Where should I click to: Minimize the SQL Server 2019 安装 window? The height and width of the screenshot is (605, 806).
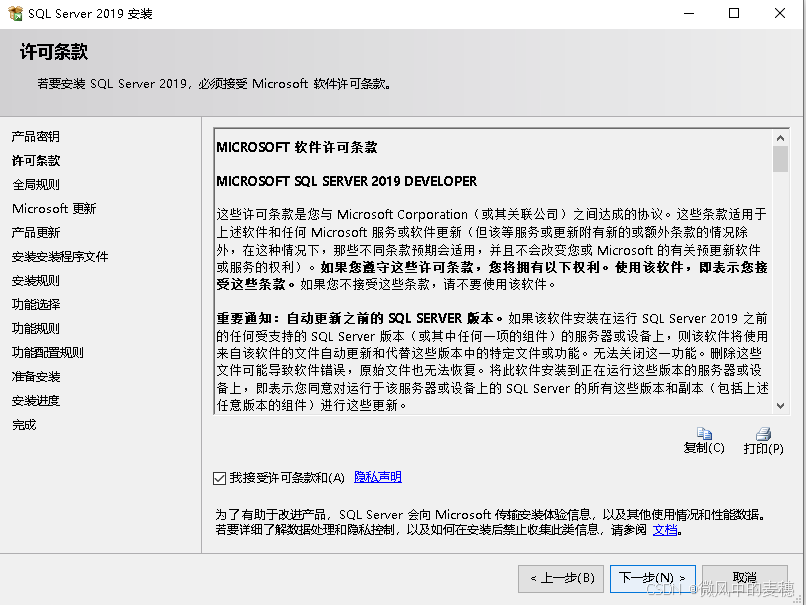pyautogui.click(x=689, y=13)
